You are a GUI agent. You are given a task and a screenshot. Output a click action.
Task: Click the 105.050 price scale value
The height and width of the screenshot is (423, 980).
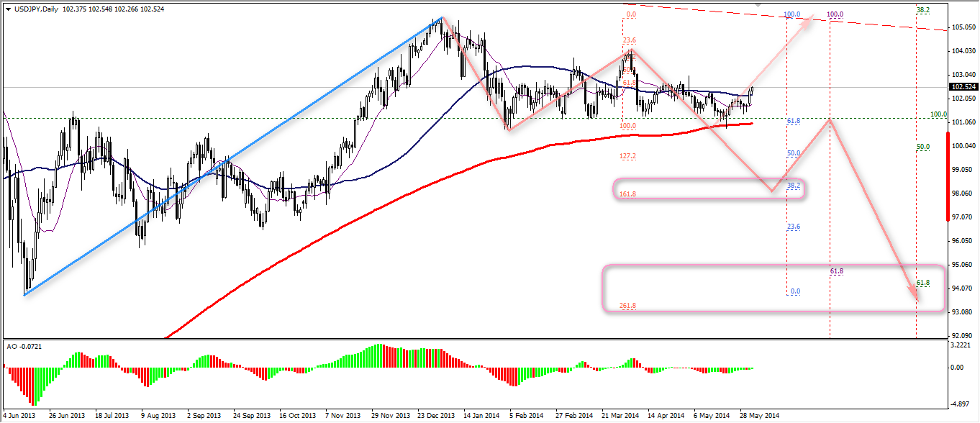click(x=963, y=27)
